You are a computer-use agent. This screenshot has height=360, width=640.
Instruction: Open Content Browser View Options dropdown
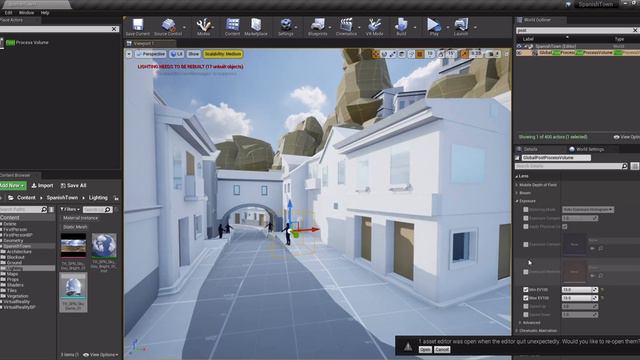pyautogui.click(x=100, y=355)
